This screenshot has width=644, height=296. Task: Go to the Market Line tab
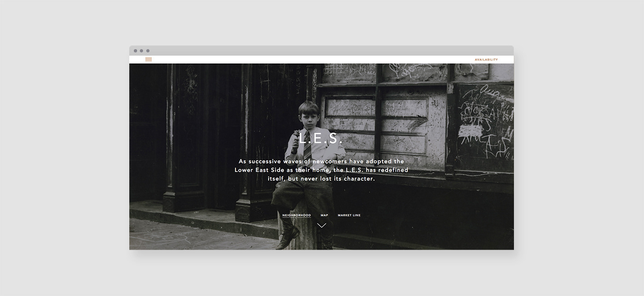349,215
